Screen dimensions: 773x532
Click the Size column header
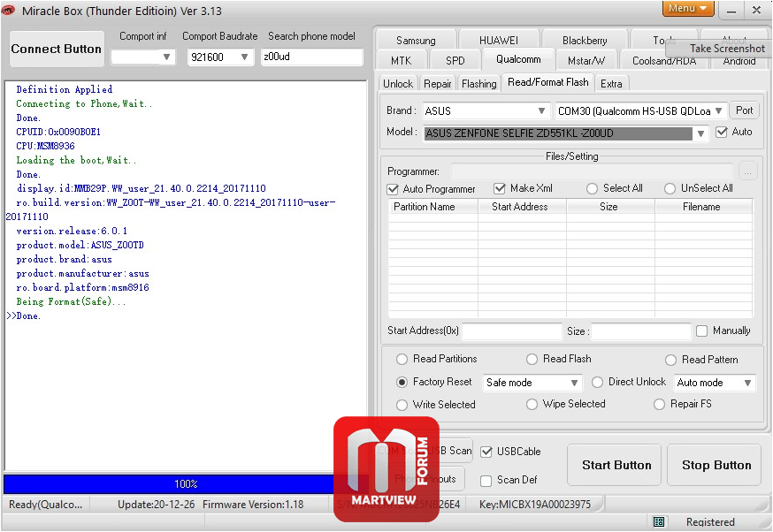point(610,207)
